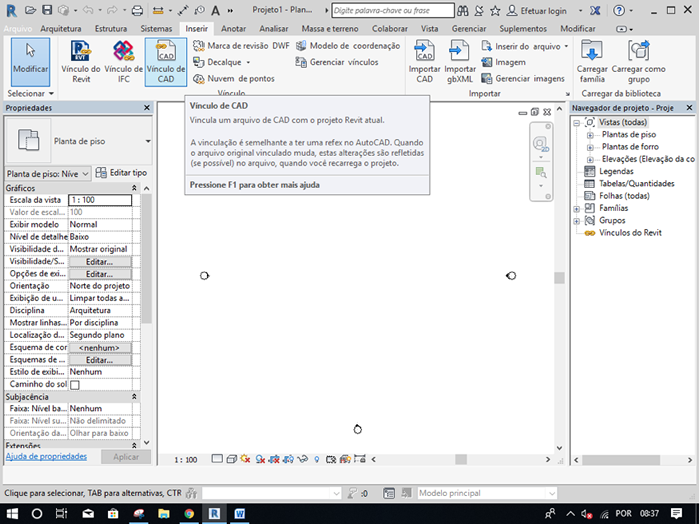700x524 pixels.
Task: Click the Vínculo de IFC icon
Action: click(x=124, y=62)
